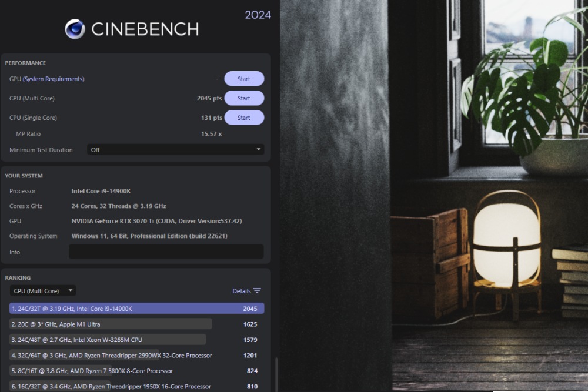The height and width of the screenshot is (392, 588).
Task: Open the Minimum Test Duration dropdown
Action: click(175, 149)
